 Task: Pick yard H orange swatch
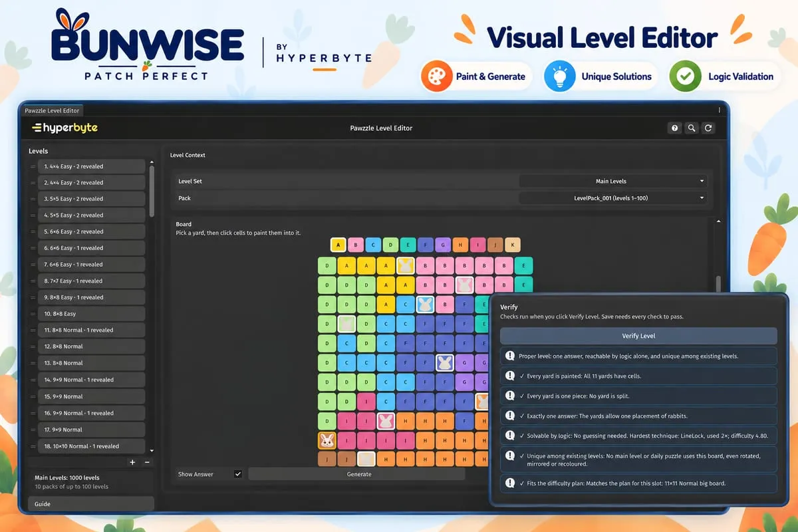tap(460, 245)
